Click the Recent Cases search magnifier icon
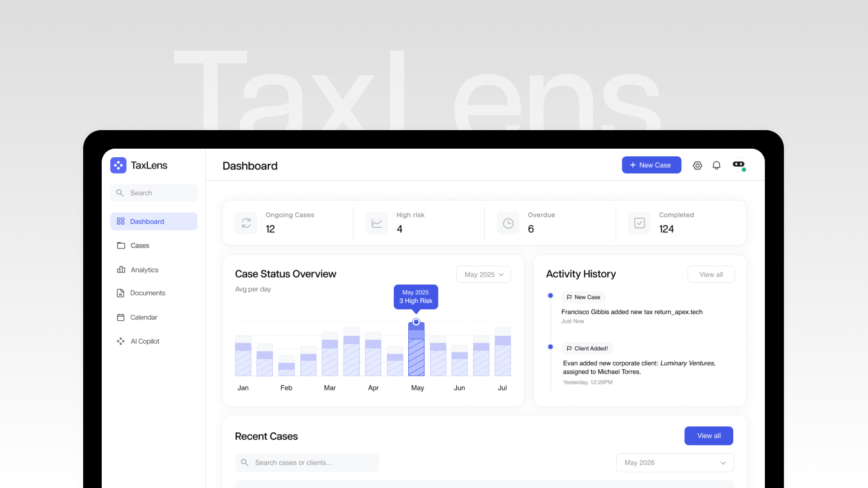This screenshot has height=488, width=868. pos(245,462)
